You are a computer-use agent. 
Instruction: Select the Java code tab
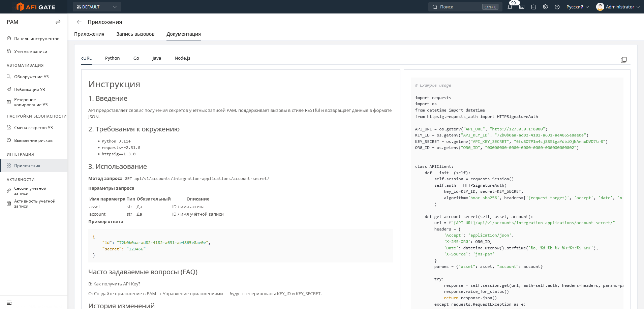coord(157,58)
